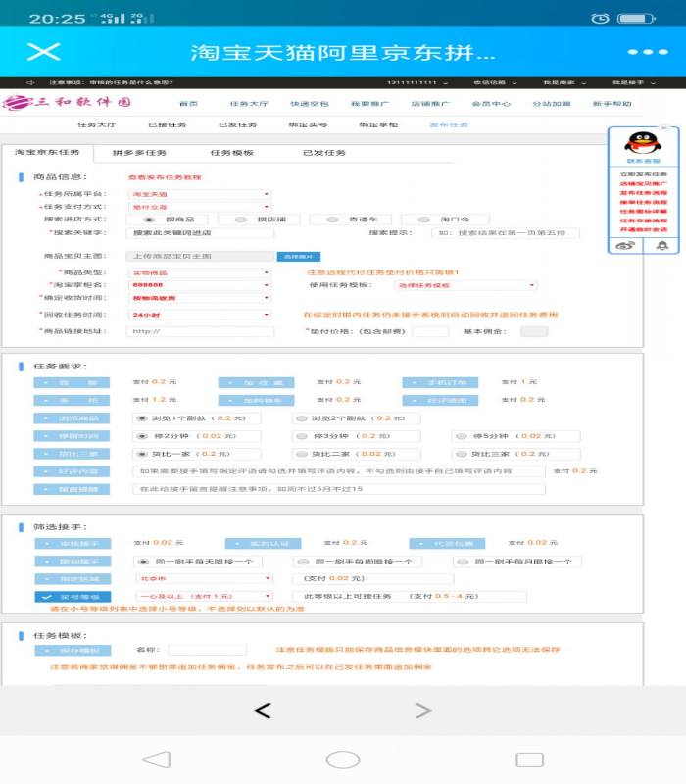This screenshot has height=784, width=686.
Task: Tap the browser forward arrow
Action: (422, 710)
